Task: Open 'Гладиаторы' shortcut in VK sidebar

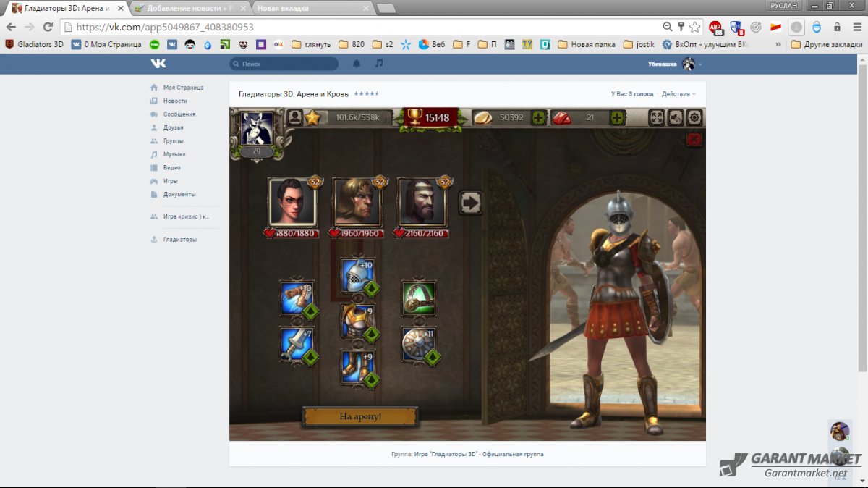Action: tap(179, 240)
